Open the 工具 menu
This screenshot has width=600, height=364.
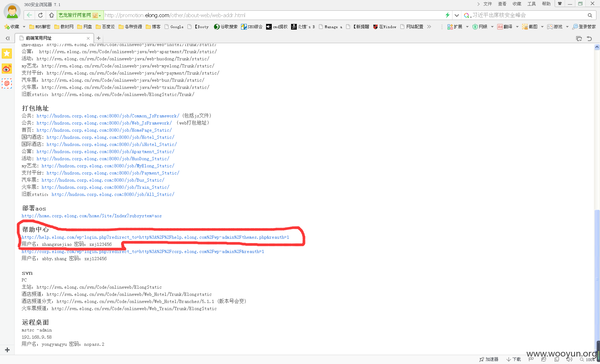point(531,4)
